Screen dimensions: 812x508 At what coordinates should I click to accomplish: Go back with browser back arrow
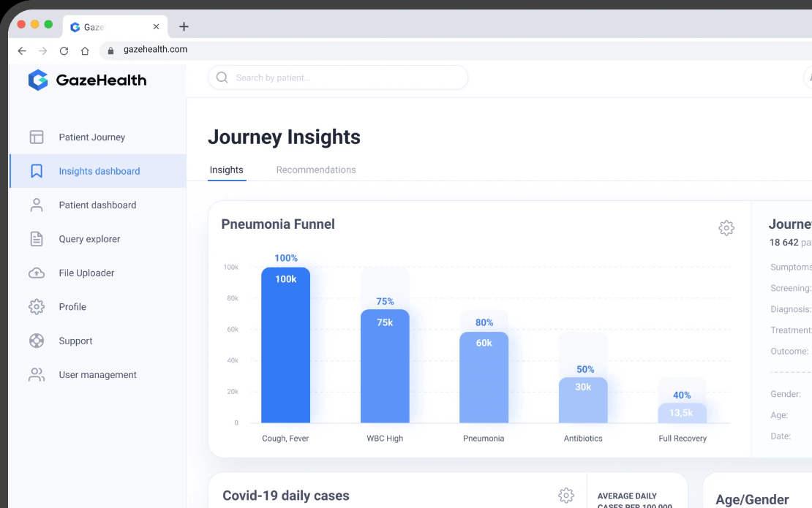pos(22,50)
